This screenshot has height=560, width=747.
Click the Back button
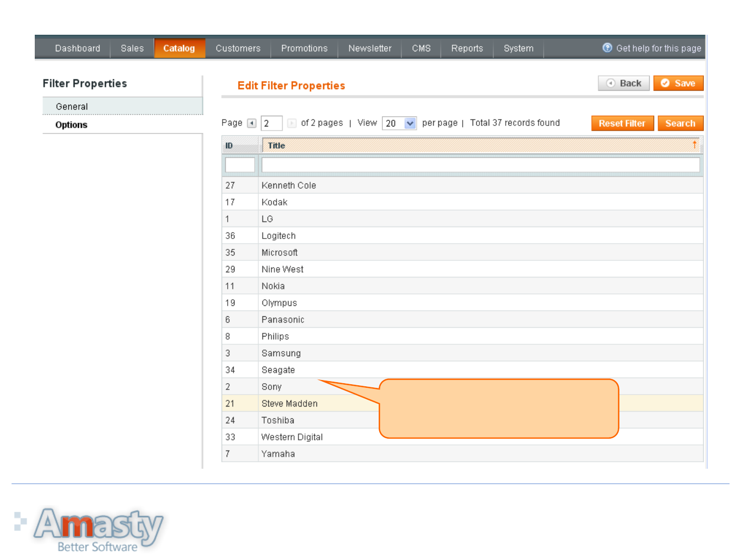coord(624,83)
